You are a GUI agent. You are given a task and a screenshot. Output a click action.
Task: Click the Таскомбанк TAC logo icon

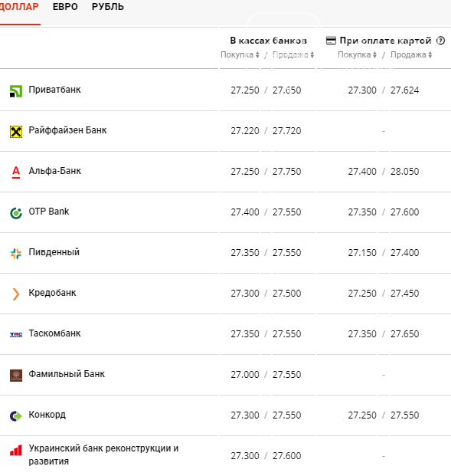tap(16, 335)
